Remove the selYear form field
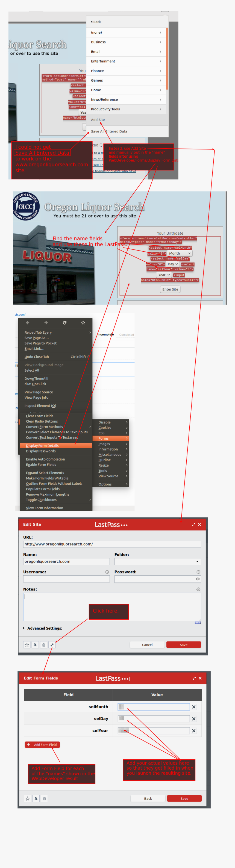This screenshot has width=235, height=868. click(x=194, y=731)
